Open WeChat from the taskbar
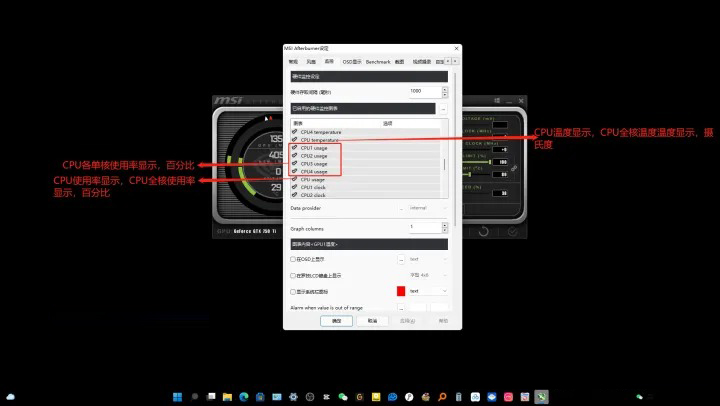This screenshot has height=406, width=720. (x=343, y=397)
